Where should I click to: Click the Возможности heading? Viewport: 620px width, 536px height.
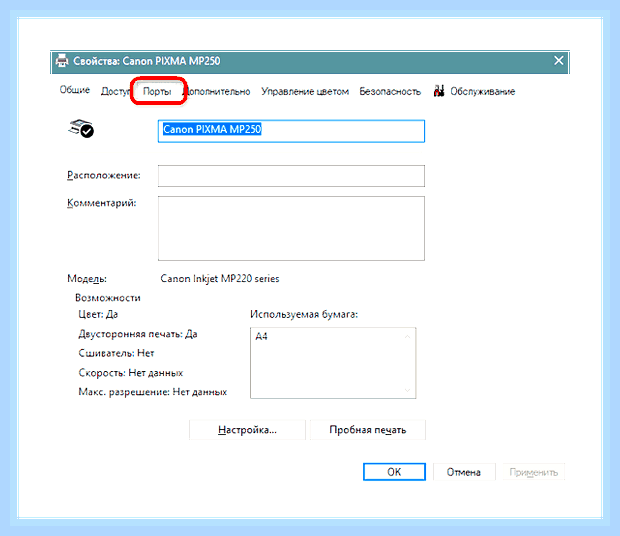[x=108, y=298]
